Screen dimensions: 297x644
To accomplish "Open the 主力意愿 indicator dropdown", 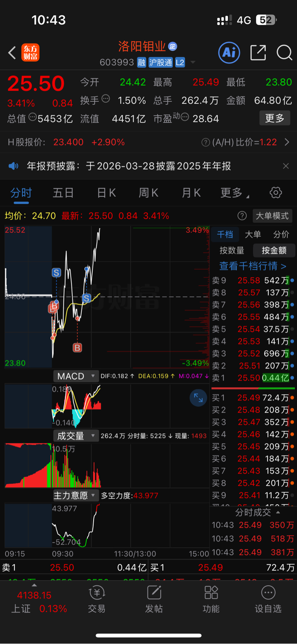I will click(76, 495).
